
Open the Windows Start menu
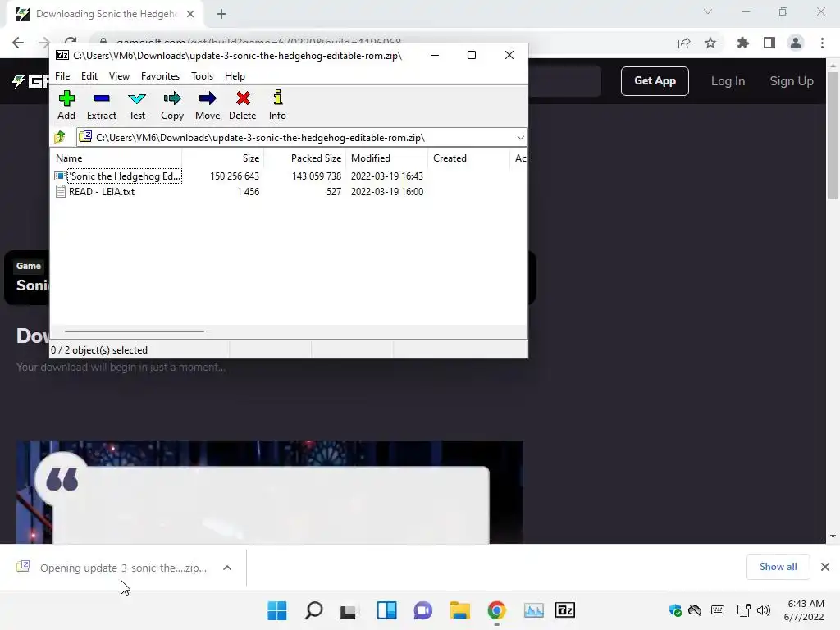click(277, 610)
